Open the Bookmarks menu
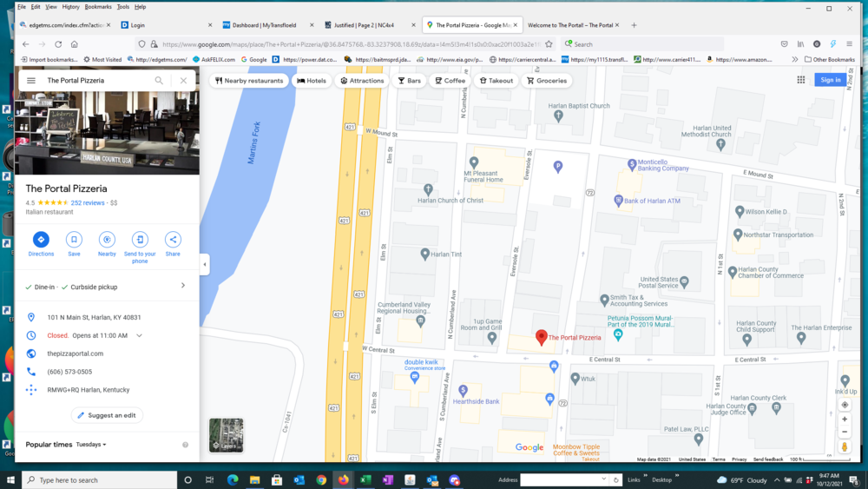 click(98, 7)
